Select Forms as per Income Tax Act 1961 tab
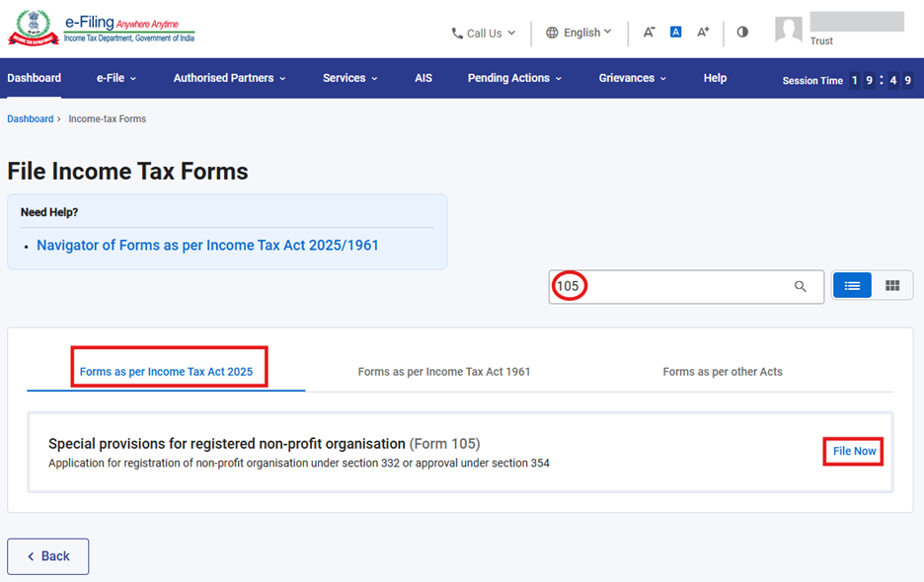This screenshot has height=582, width=924. pyautogui.click(x=444, y=372)
